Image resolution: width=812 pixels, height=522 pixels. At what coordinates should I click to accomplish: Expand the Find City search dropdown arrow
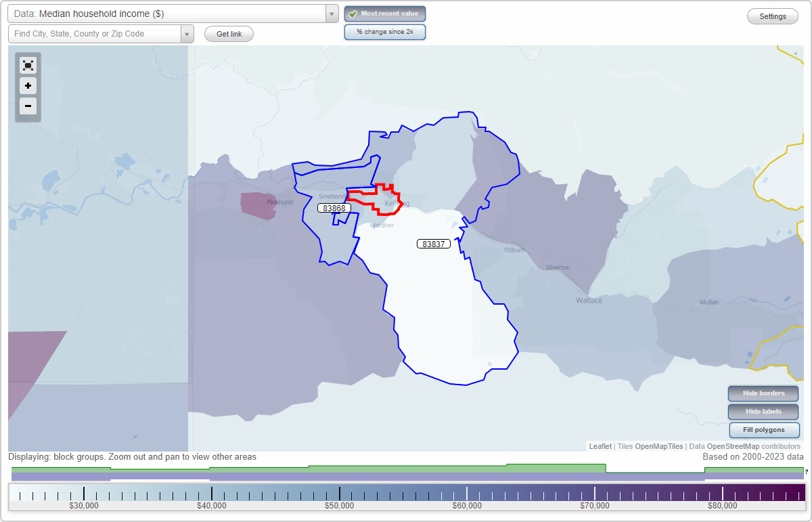(187, 34)
